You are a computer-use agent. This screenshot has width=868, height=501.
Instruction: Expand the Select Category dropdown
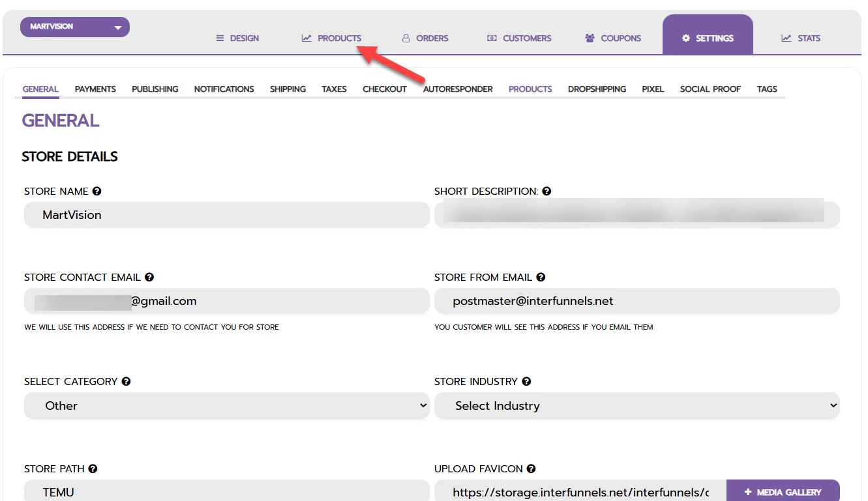(227, 406)
